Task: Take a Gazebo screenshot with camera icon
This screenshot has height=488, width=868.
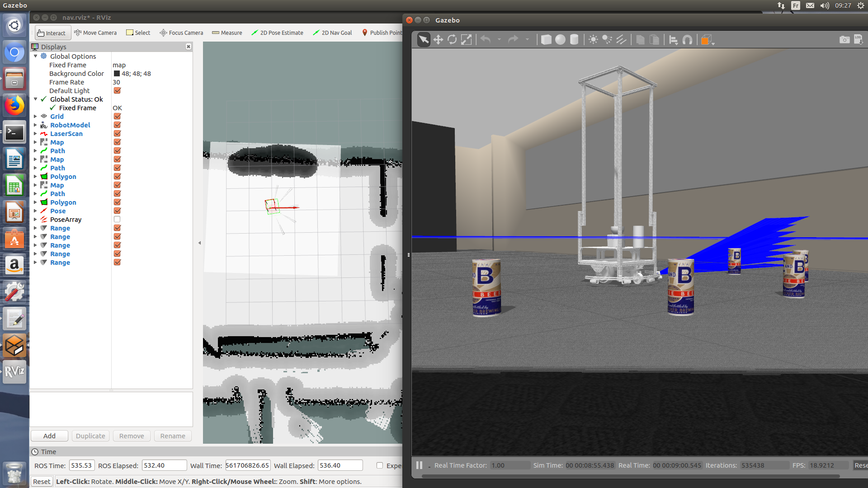Action: (x=844, y=40)
